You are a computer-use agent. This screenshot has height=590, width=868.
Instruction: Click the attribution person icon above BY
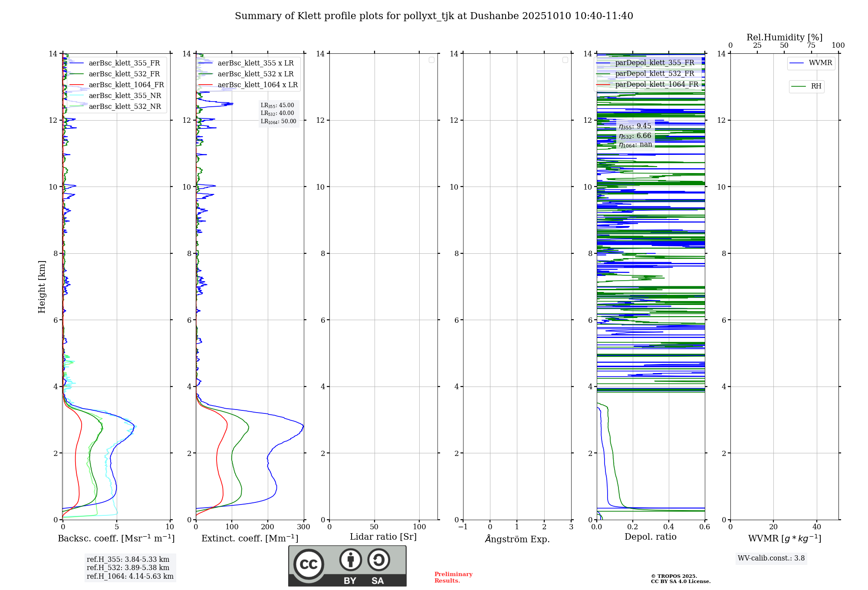tap(350, 560)
